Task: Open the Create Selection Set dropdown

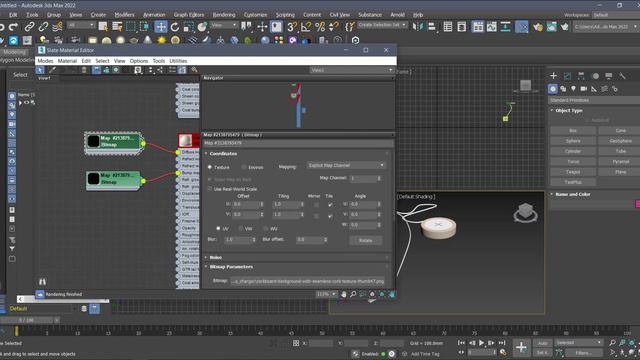Action: click(x=382, y=25)
